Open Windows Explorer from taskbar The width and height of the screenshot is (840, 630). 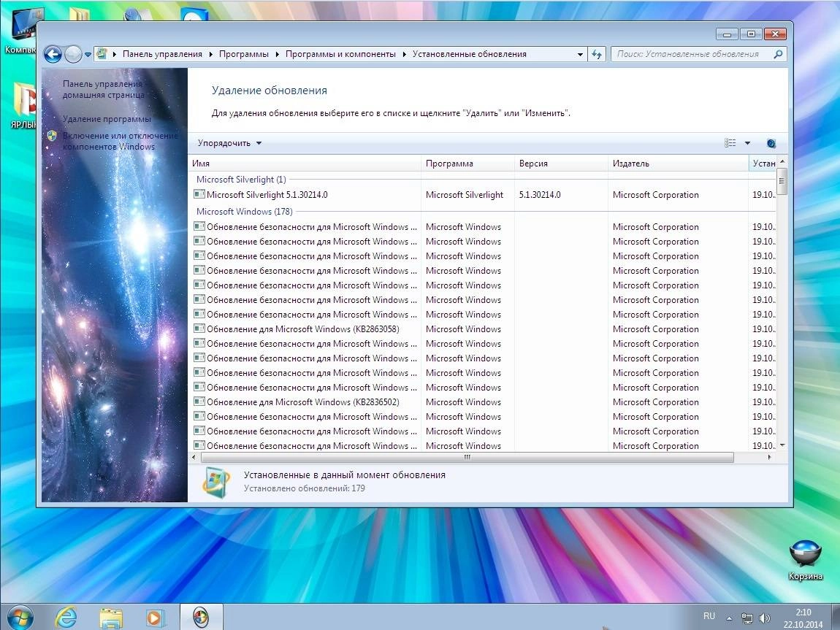click(111, 618)
